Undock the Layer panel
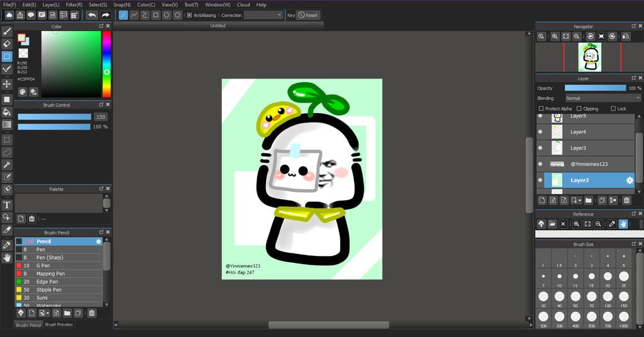The image size is (644, 337). (x=634, y=78)
